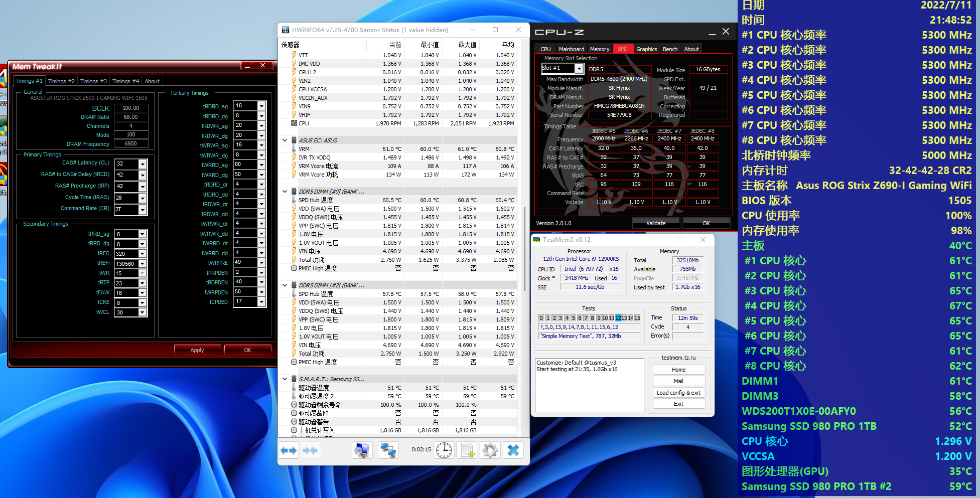The width and height of the screenshot is (980, 498).
Task: Click HWiNFO networked computers icon
Action: click(388, 450)
